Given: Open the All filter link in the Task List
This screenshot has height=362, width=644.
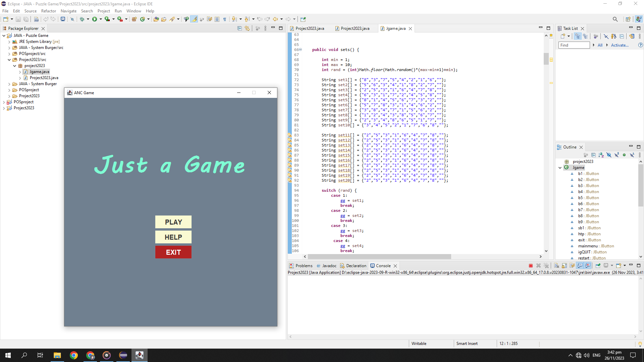Looking at the screenshot, I should 600,45.
